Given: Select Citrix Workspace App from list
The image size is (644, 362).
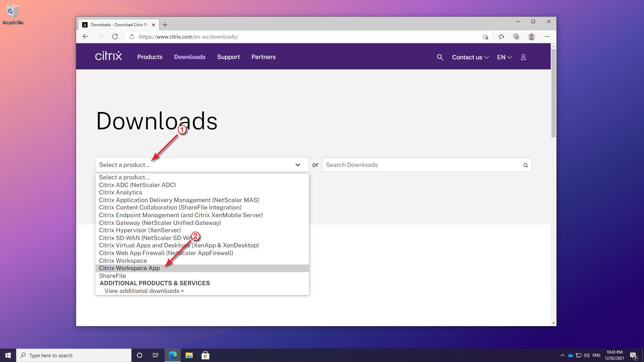Looking at the screenshot, I should (x=129, y=268).
